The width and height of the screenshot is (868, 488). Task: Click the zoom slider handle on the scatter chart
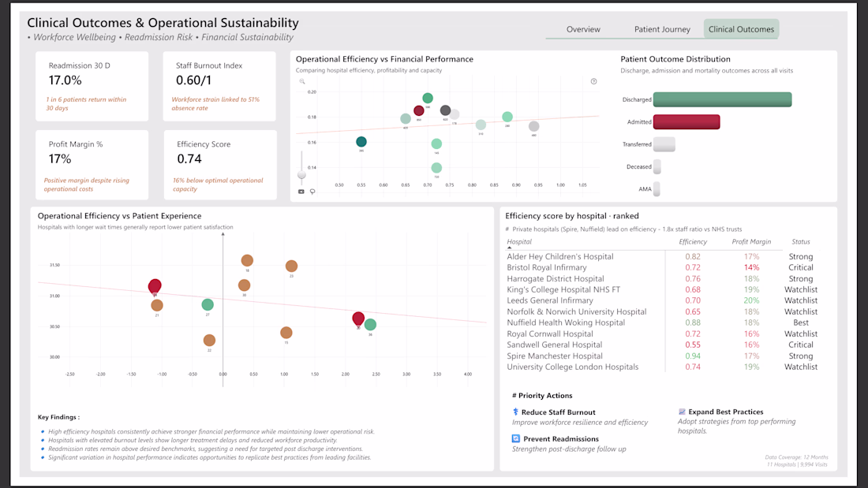(301, 175)
